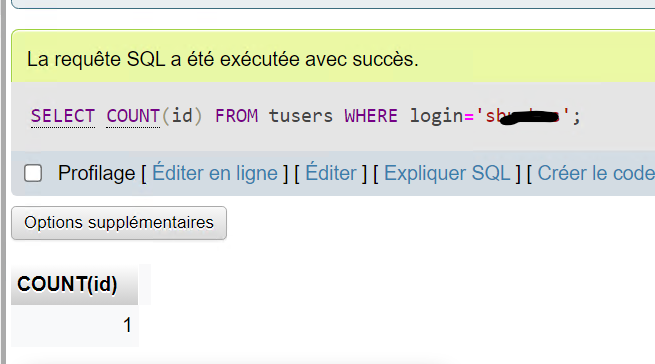Open the Éditer en ligne link
Viewport: 655px width, 364px height.
tap(215, 173)
